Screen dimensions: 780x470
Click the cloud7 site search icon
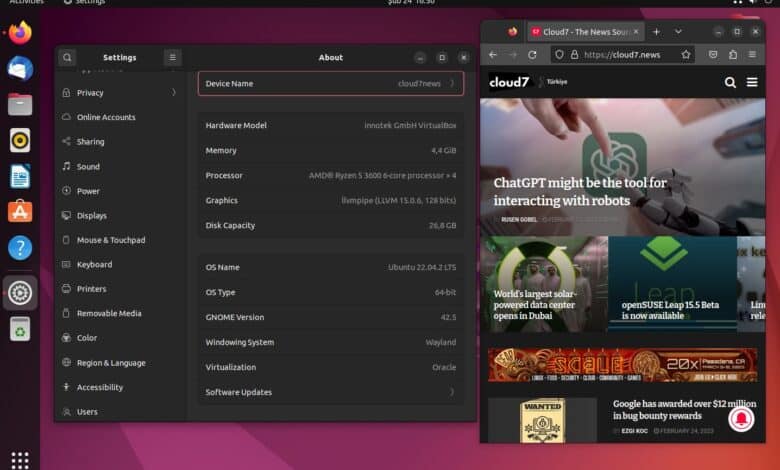pyautogui.click(x=730, y=82)
